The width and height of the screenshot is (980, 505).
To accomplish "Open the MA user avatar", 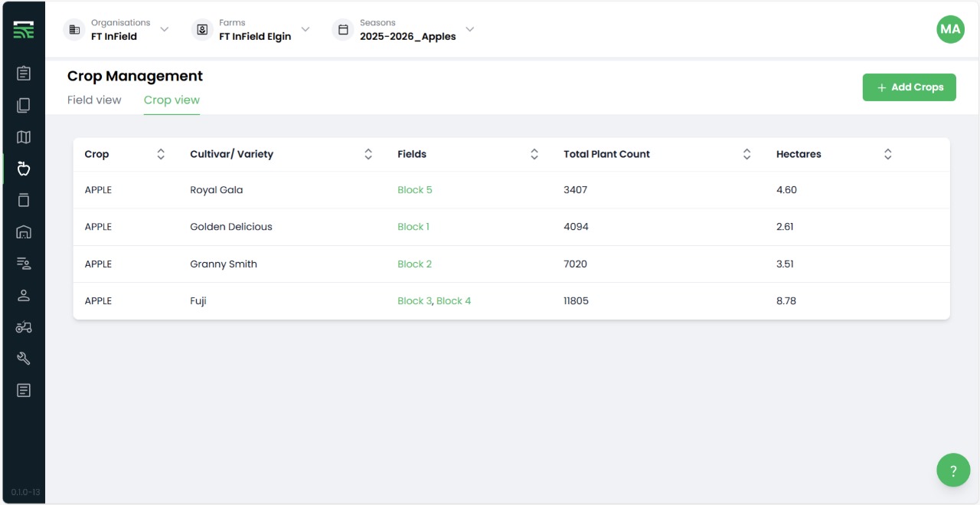I will click(950, 29).
